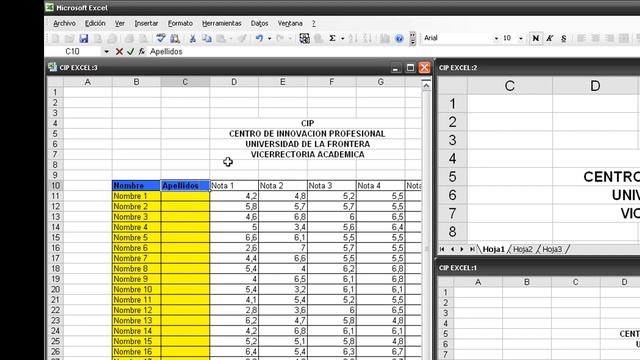Click the Name Box showing C10

coord(72,51)
